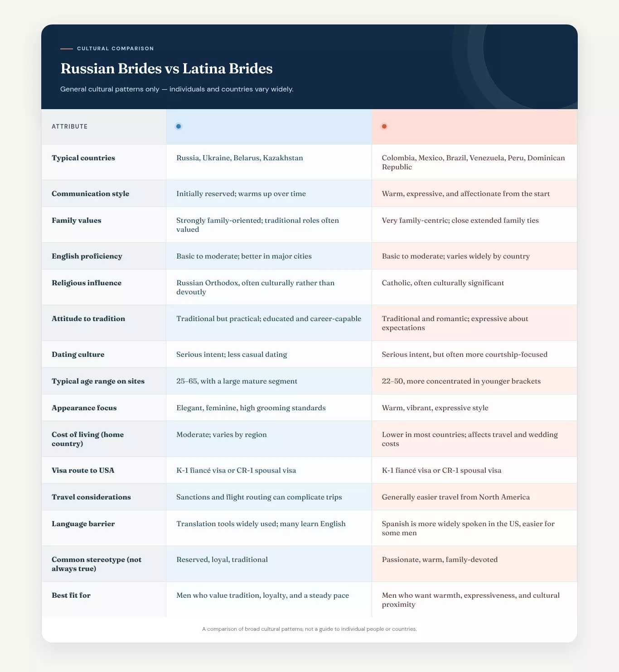The width and height of the screenshot is (619, 672).
Task: Select the Typical countries row label
Action: [83, 158]
